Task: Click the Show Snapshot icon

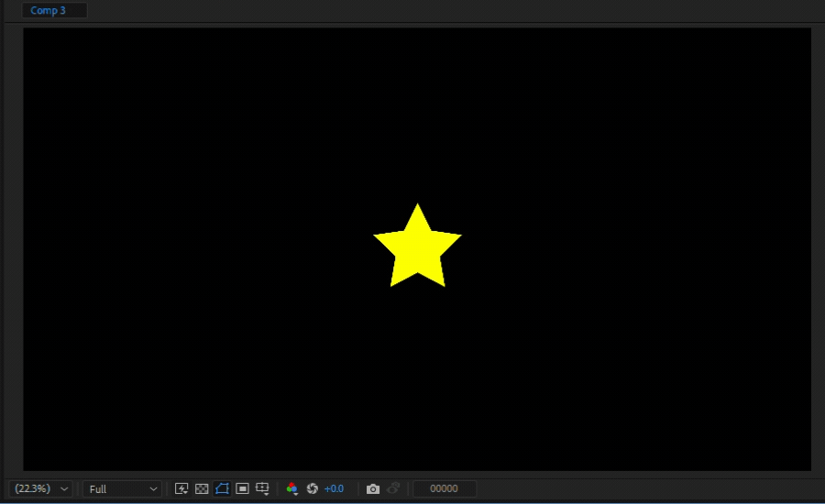Action: [x=393, y=488]
